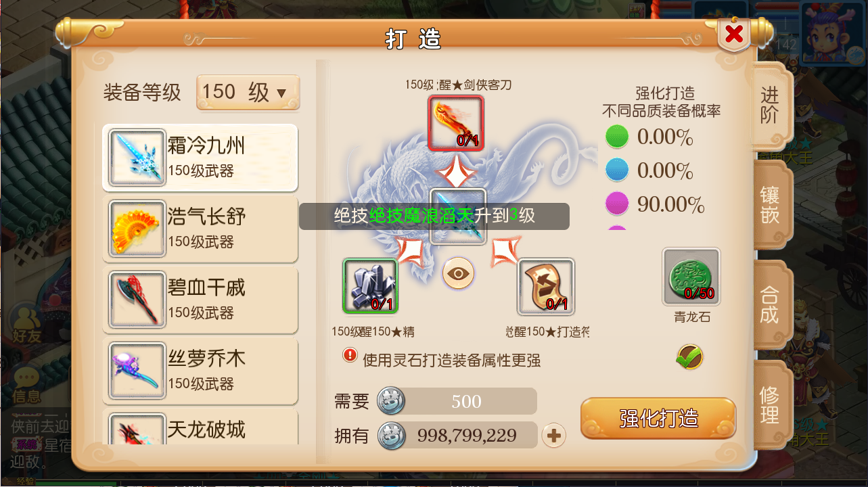Image resolution: width=868 pixels, height=487 pixels.
Task: Click the 打造符 scroll material slot
Action: pyautogui.click(x=546, y=286)
